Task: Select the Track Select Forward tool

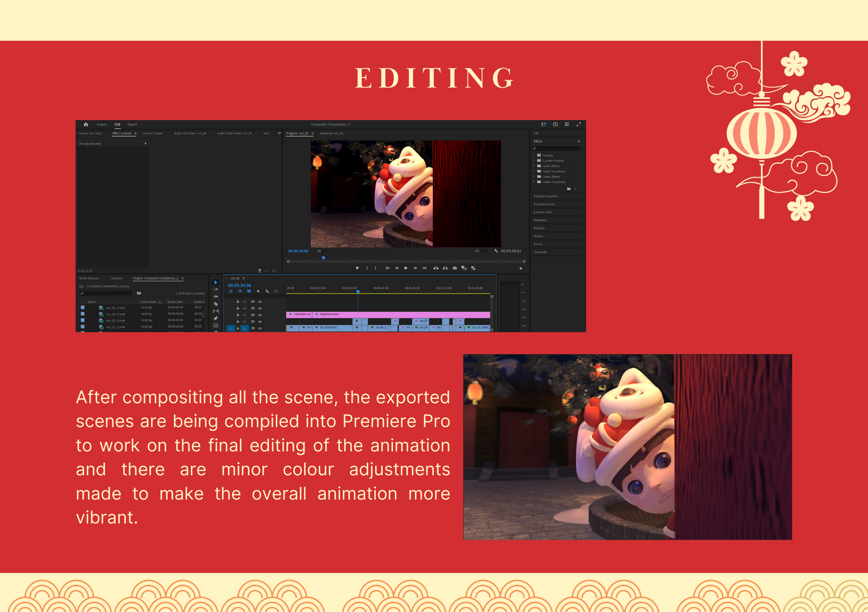Action: click(216, 289)
